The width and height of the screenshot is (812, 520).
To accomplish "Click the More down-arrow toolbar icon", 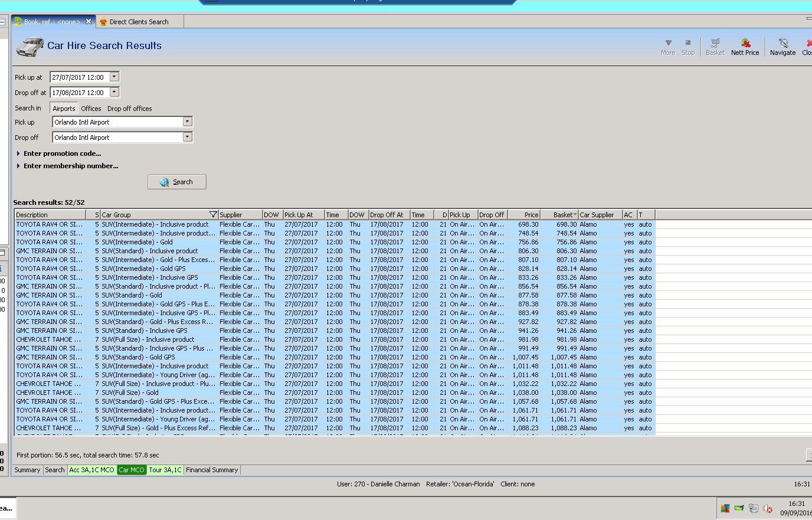I will point(668,42).
